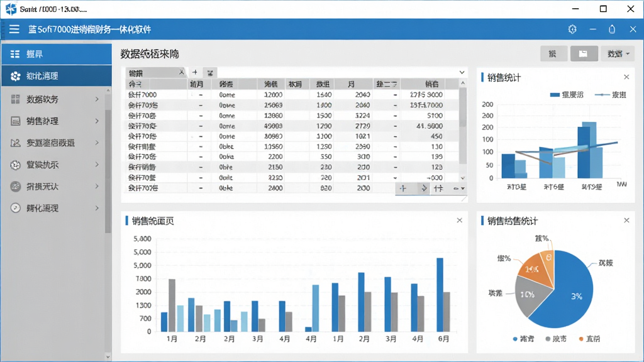644x362 pixels.
Task: Click the filter icon beside the table tab
Action: (x=210, y=73)
